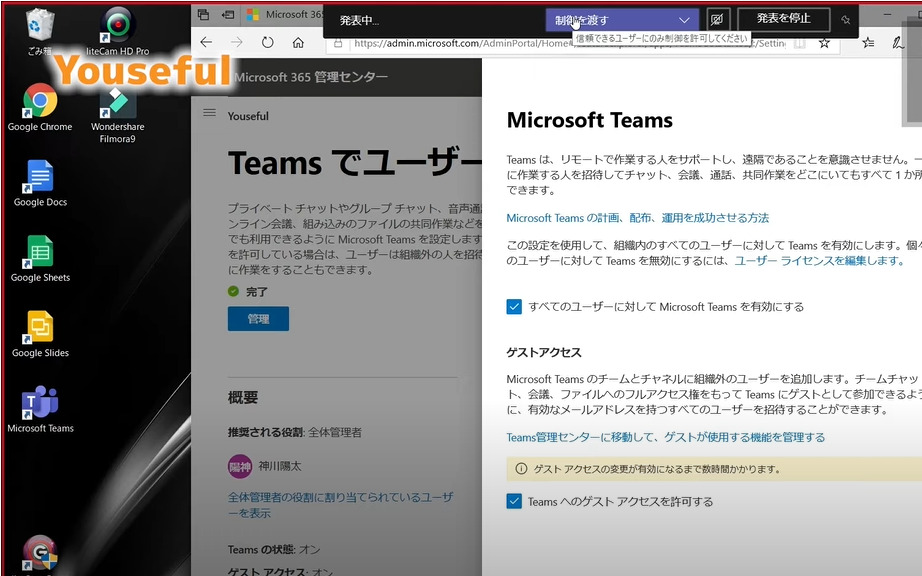The image size is (922, 576).
Task: Open the Google Docs desktop shortcut
Action: coord(40,183)
